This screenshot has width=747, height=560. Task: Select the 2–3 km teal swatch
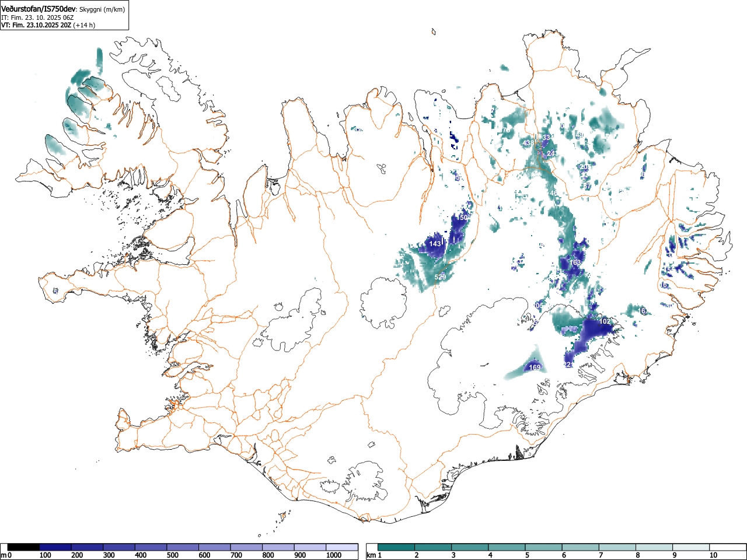click(434, 547)
